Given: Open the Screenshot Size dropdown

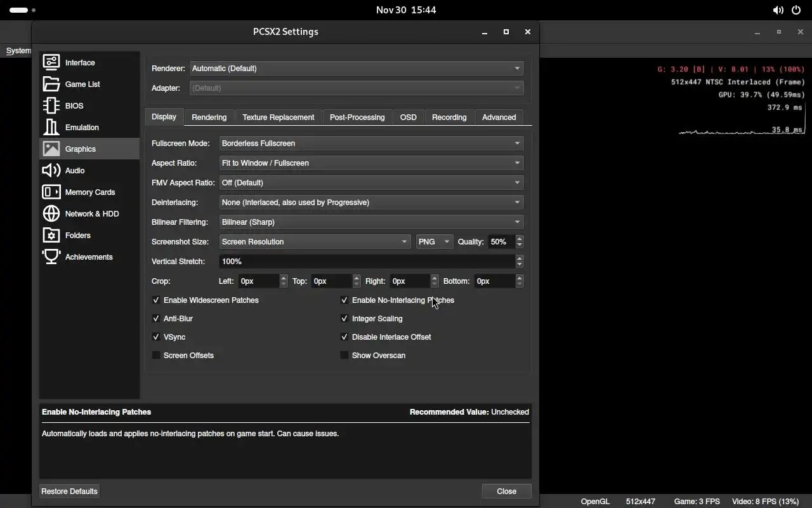Looking at the screenshot, I should point(315,241).
